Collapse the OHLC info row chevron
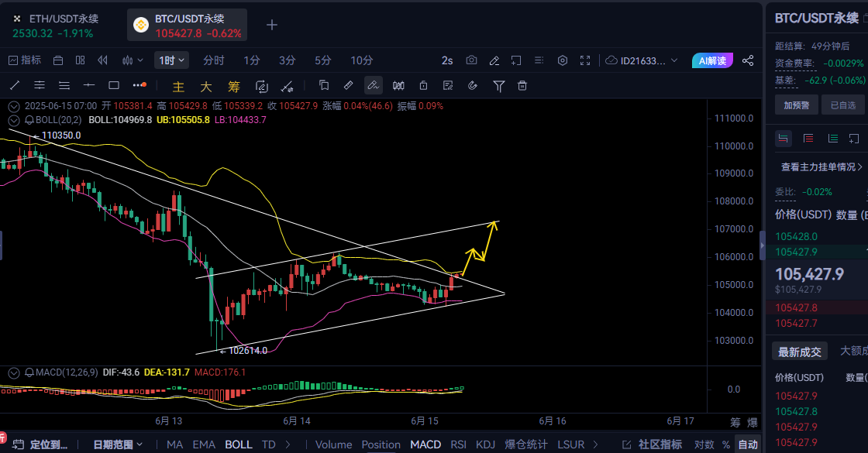This screenshot has height=453, width=868. pos(14,106)
